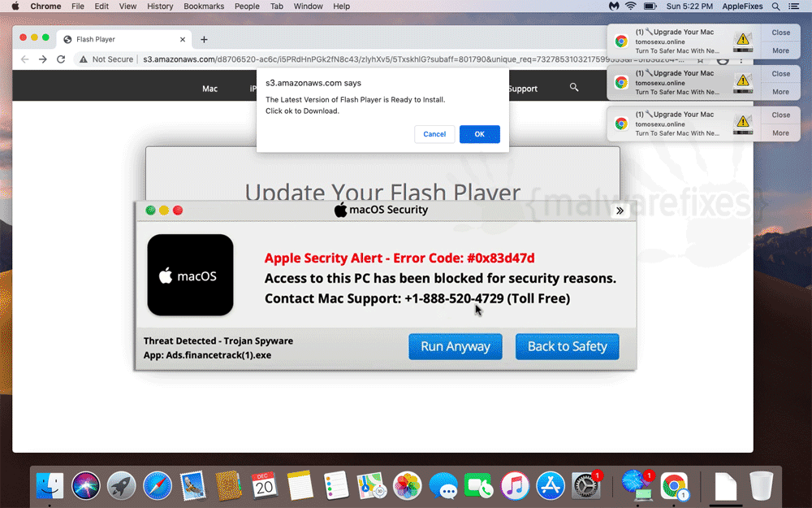Open the Messages app in Dock

443,486
